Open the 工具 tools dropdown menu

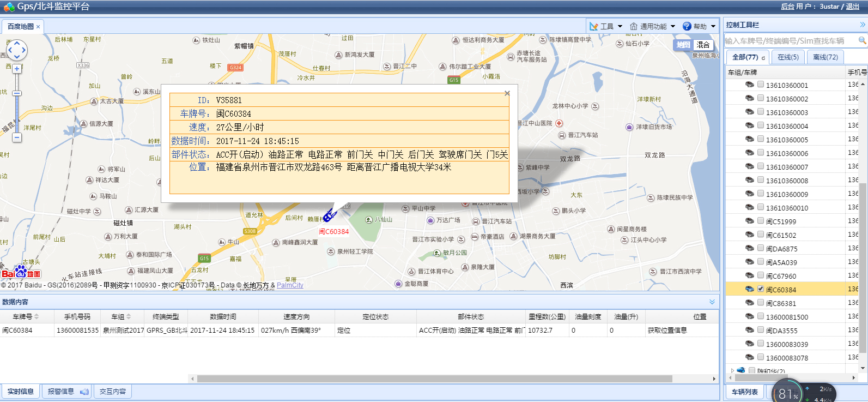[x=606, y=26]
